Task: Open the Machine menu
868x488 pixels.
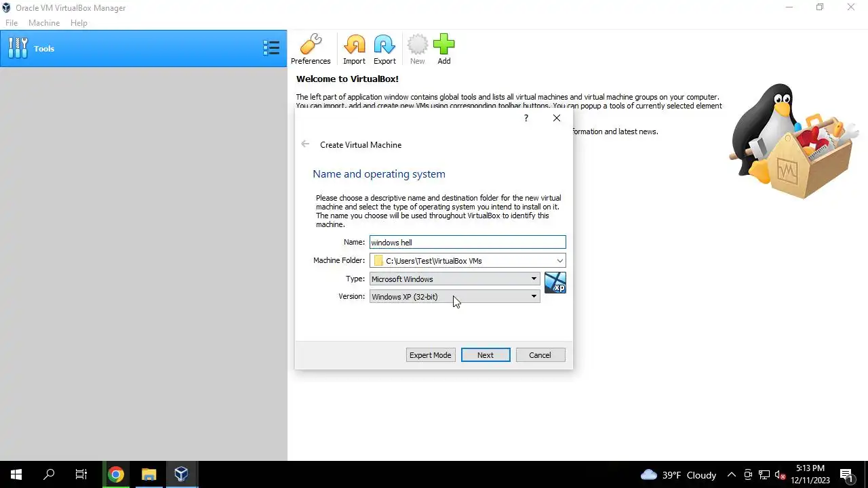Action: point(44,23)
